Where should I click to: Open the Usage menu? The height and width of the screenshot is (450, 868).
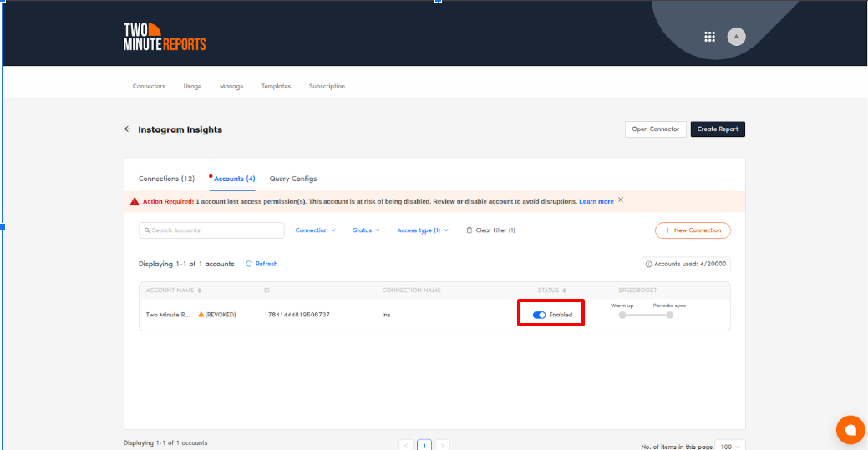coord(193,86)
